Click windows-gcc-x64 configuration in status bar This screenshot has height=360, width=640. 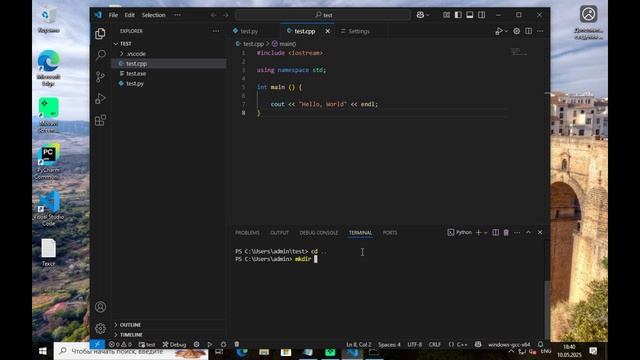(509, 344)
